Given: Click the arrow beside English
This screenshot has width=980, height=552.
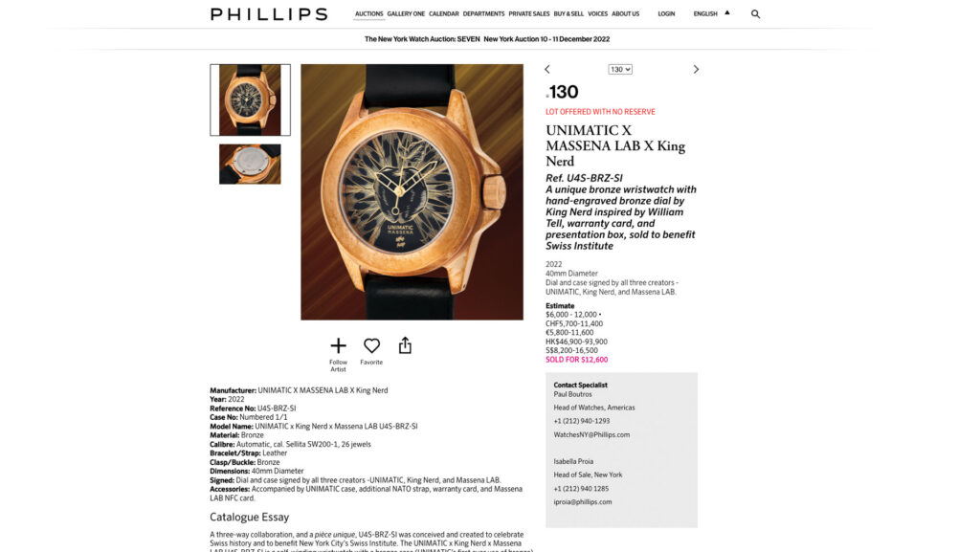Looking at the screenshot, I should [x=727, y=12].
